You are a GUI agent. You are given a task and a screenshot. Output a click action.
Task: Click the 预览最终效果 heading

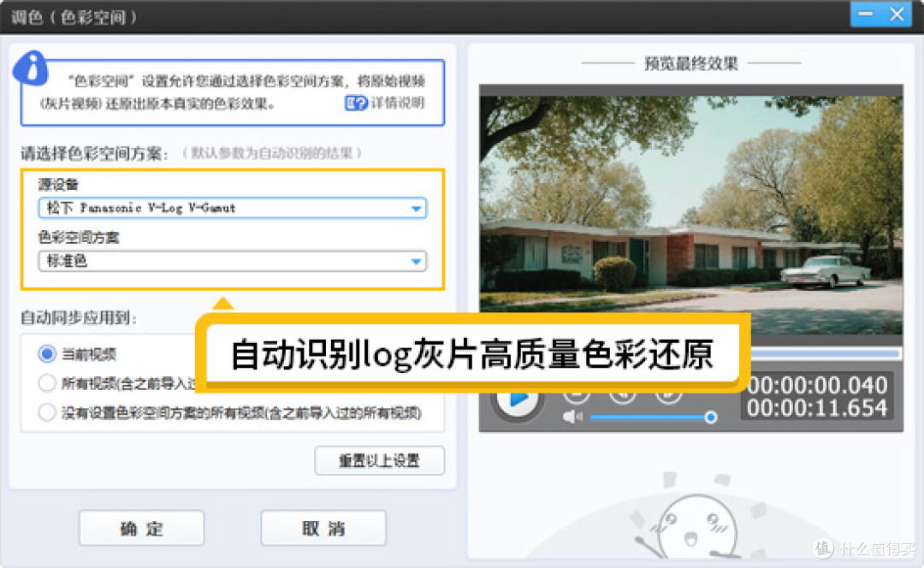[690, 63]
